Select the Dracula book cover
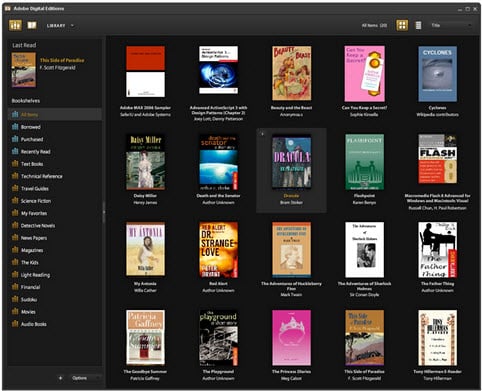 click(x=291, y=162)
